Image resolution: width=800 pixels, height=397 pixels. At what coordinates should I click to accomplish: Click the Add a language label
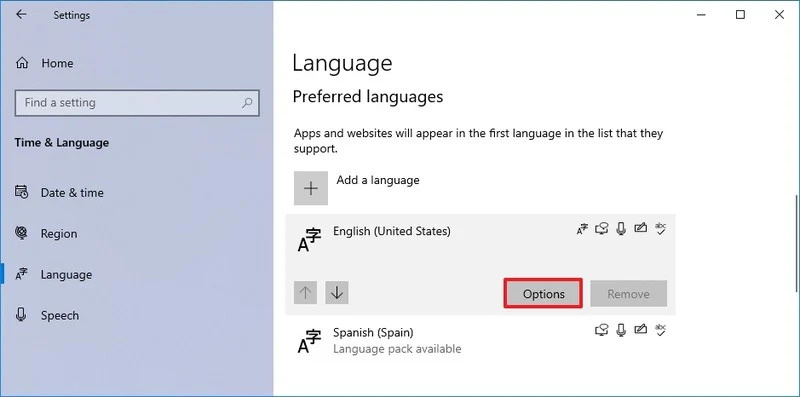click(378, 180)
